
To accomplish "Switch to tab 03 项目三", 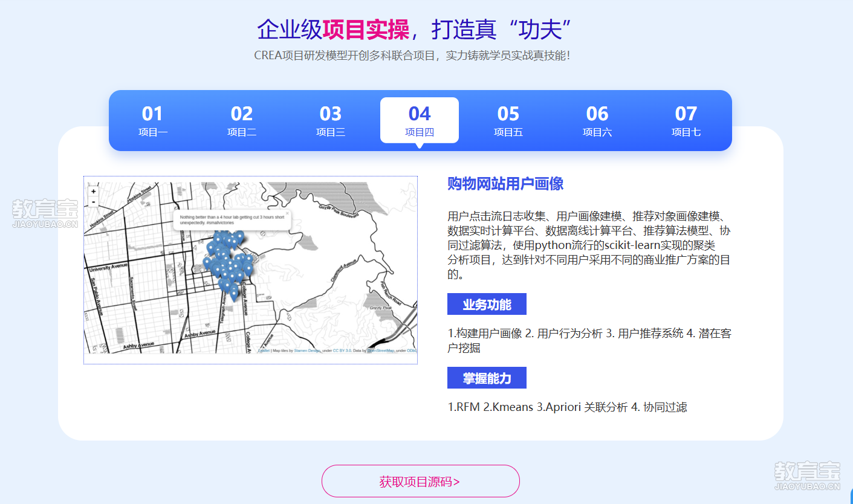I will click(x=330, y=121).
